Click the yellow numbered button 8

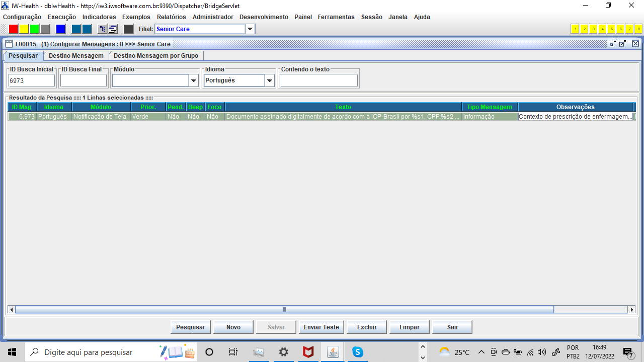point(638,29)
